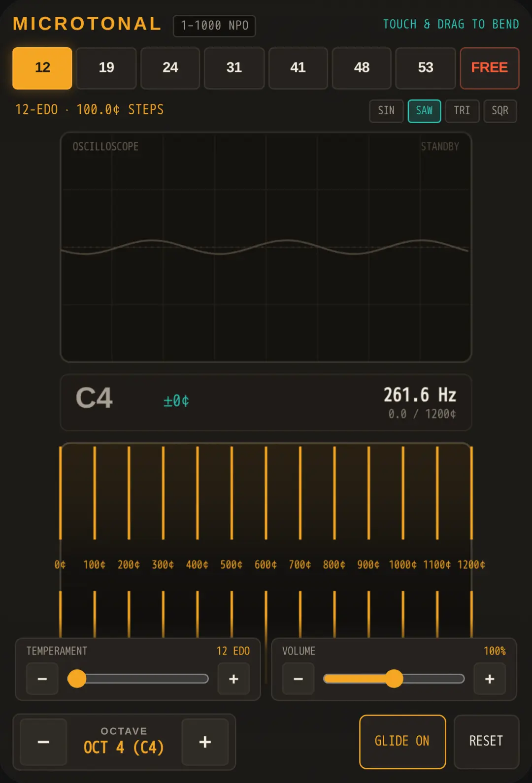Viewport: 532px width, 783px height.
Task: Tap the pitch line labeled 500¢
Action: pyautogui.click(x=232, y=492)
